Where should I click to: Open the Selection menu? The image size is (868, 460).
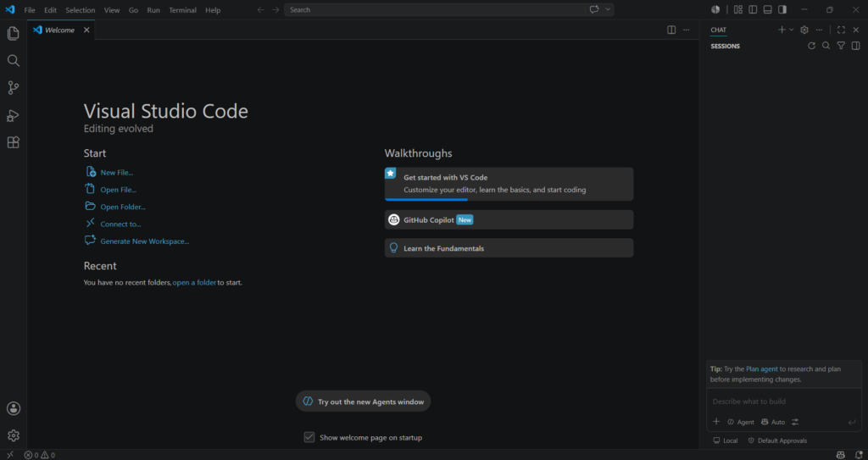[x=81, y=10]
